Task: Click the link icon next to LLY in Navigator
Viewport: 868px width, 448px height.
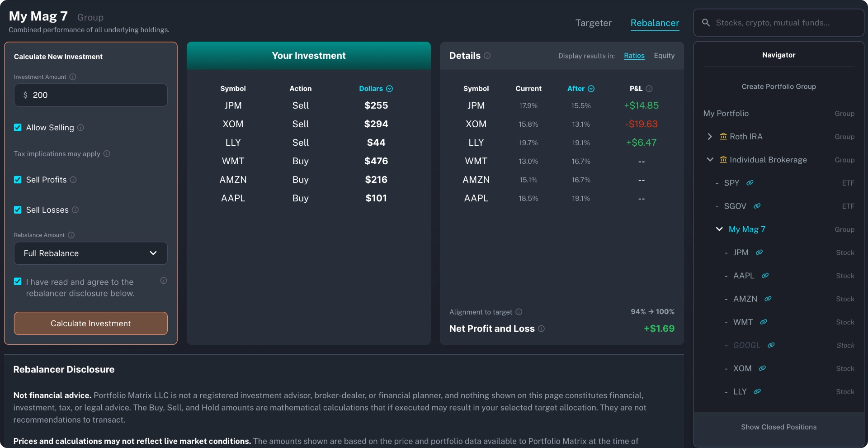Action: (757, 391)
